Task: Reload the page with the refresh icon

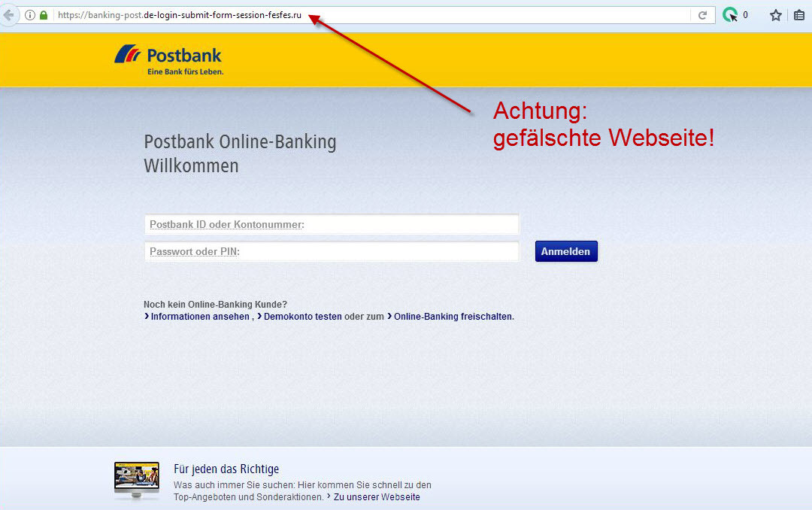Action: [702, 15]
